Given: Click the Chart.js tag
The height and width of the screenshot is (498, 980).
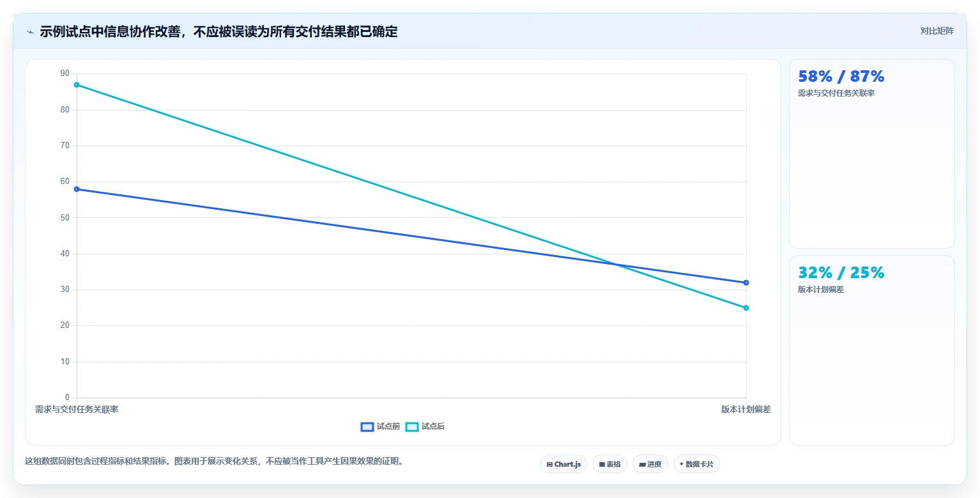Looking at the screenshot, I should click(x=563, y=464).
